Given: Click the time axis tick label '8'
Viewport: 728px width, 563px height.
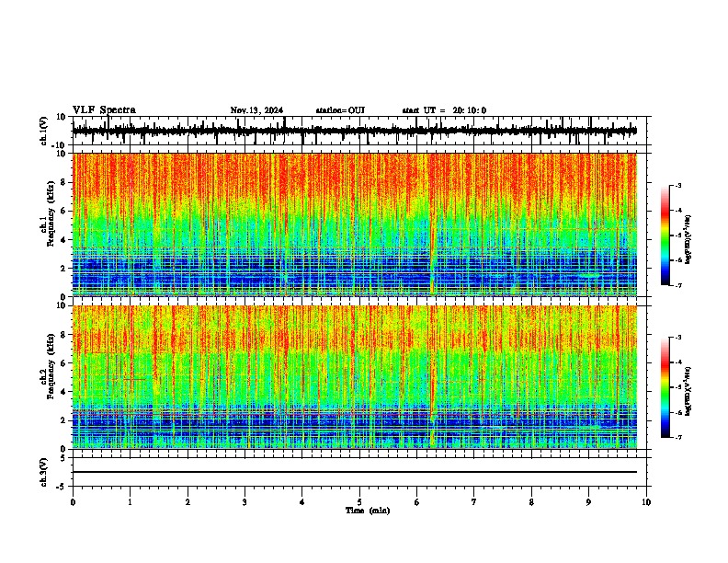Looking at the screenshot, I should click(x=531, y=502).
